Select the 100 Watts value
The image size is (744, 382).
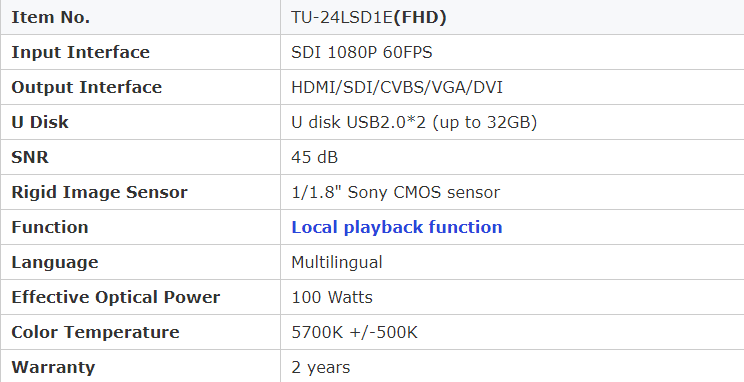tap(332, 298)
